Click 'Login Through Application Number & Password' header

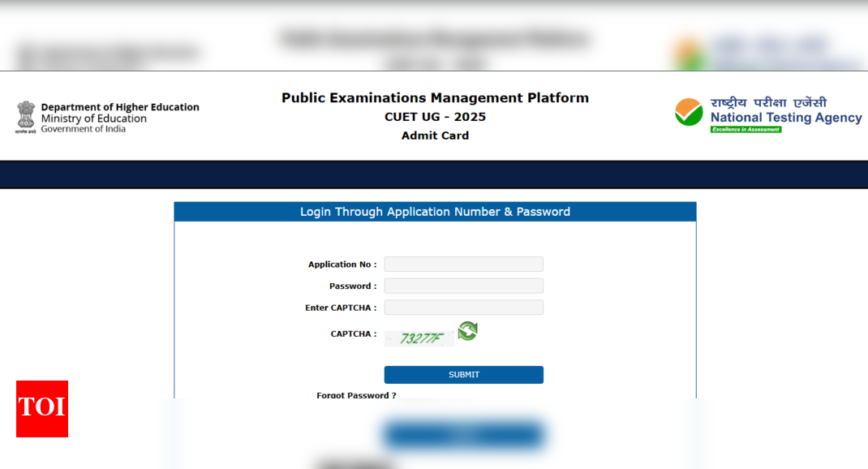pyautogui.click(x=435, y=212)
